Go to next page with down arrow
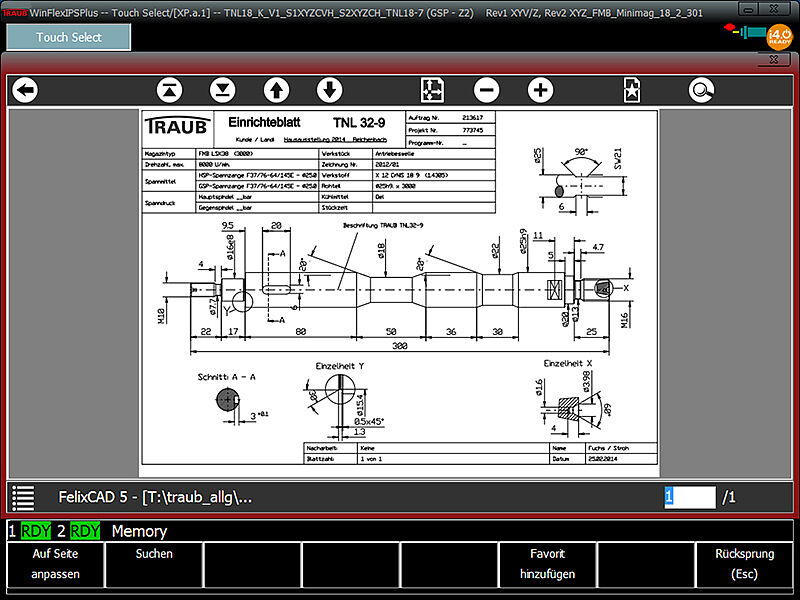This screenshot has width=800, height=600. [x=329, y=91]
